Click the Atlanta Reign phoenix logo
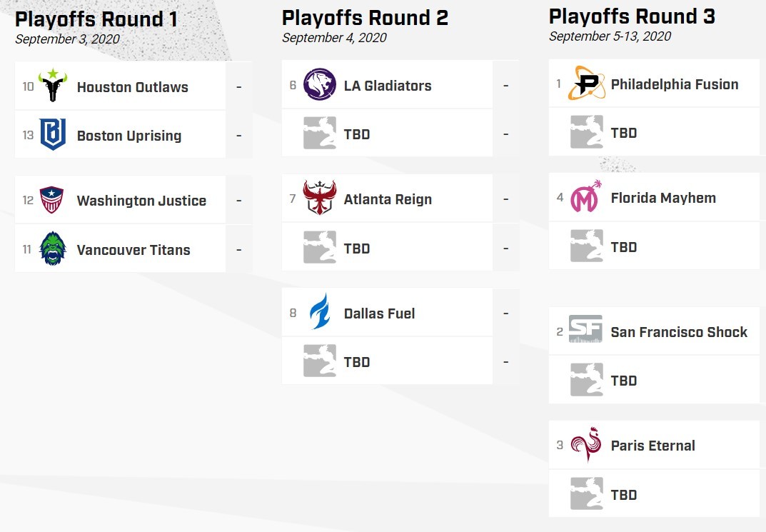The height and width of the screenshot is (532, 766). [320, 198]
